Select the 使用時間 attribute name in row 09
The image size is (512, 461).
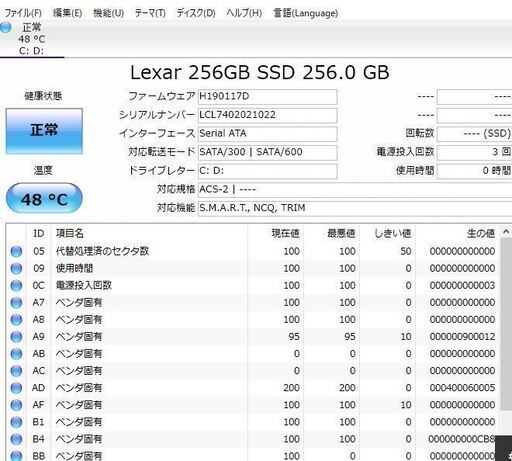tap(74, 268)
